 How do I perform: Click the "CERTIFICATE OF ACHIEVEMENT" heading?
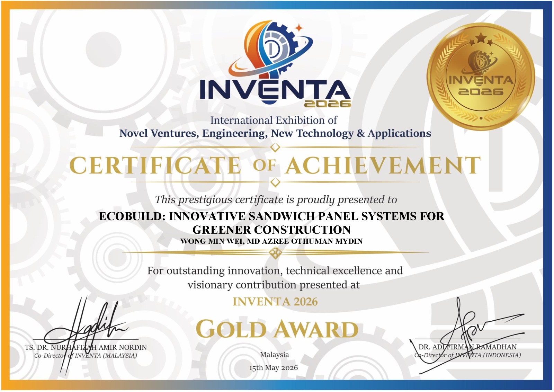(x=275, y=165)
